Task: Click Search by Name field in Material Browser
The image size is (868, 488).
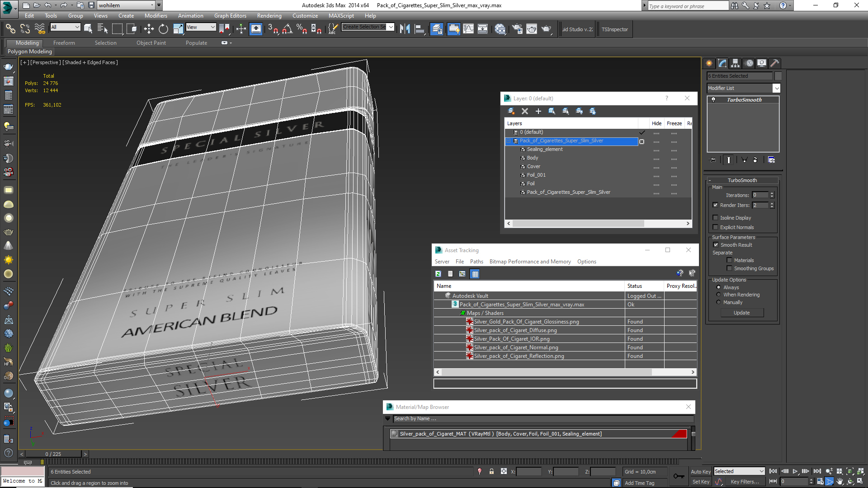Action: pos(543,419)
